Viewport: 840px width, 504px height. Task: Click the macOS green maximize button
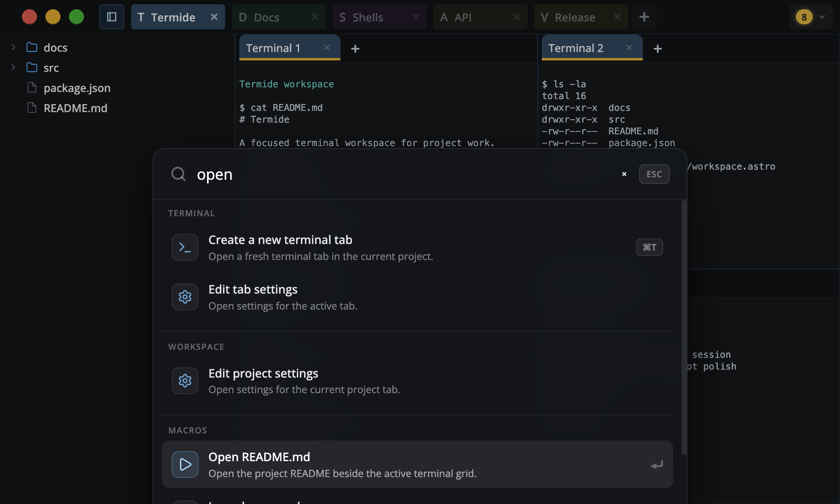click(76, 17)
